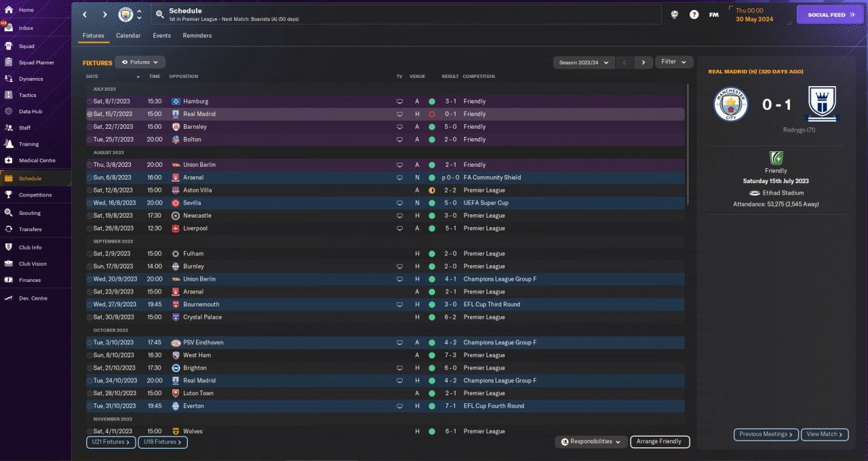
Task: Open the Tactics sidebar icon
Action: pyautogui.click(x=9, y=95)
